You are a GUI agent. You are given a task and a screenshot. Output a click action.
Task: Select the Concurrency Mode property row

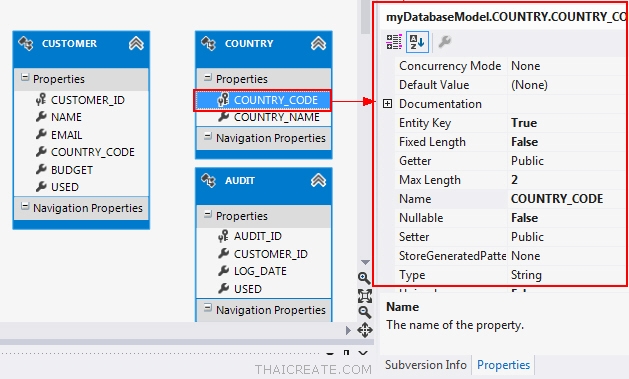point(511,66)
